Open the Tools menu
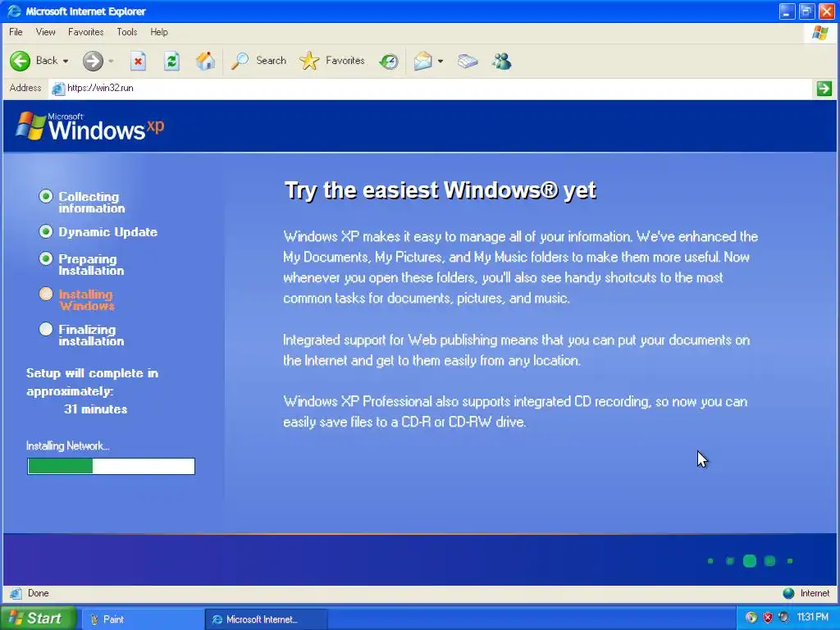Screen dimensions: 840x630 point(127,32)
